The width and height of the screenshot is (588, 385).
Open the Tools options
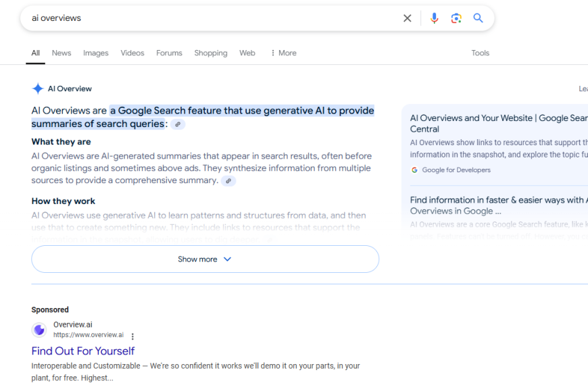click(480, 53)
